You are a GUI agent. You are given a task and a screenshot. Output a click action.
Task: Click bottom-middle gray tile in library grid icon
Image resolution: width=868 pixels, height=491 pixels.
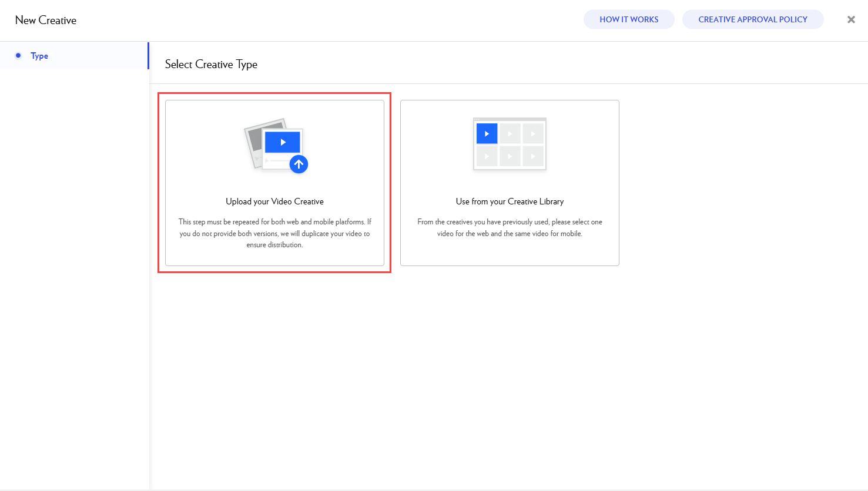coord(510,156)
